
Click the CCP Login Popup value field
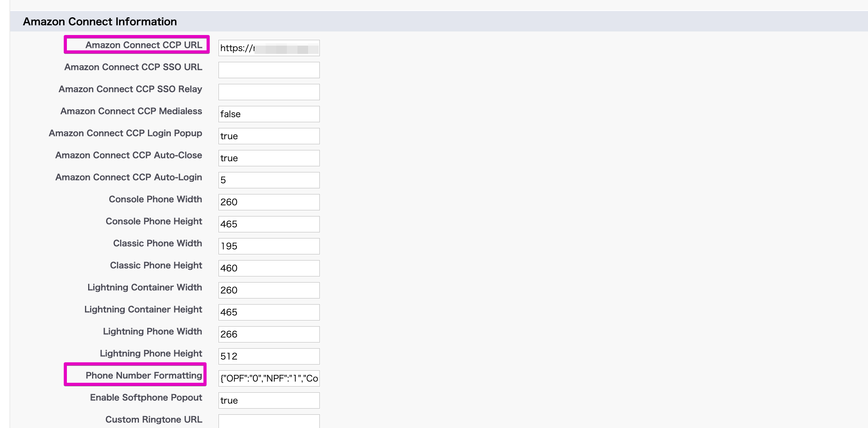(x=269, y=136)
